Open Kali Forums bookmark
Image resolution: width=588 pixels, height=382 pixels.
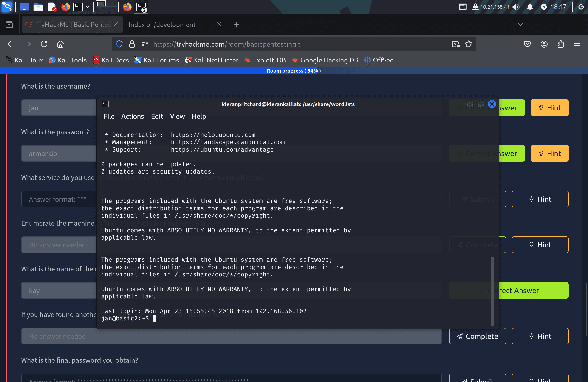(157, 60)
